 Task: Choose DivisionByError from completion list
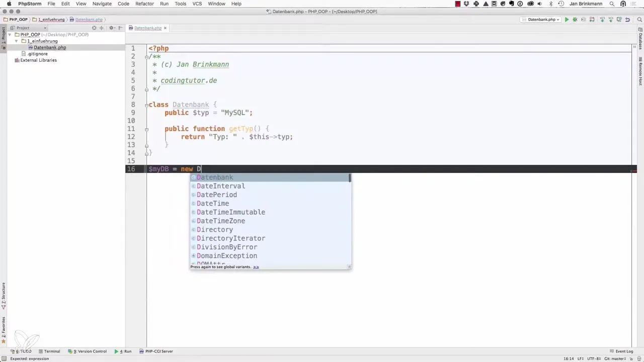tap(270, 247)
